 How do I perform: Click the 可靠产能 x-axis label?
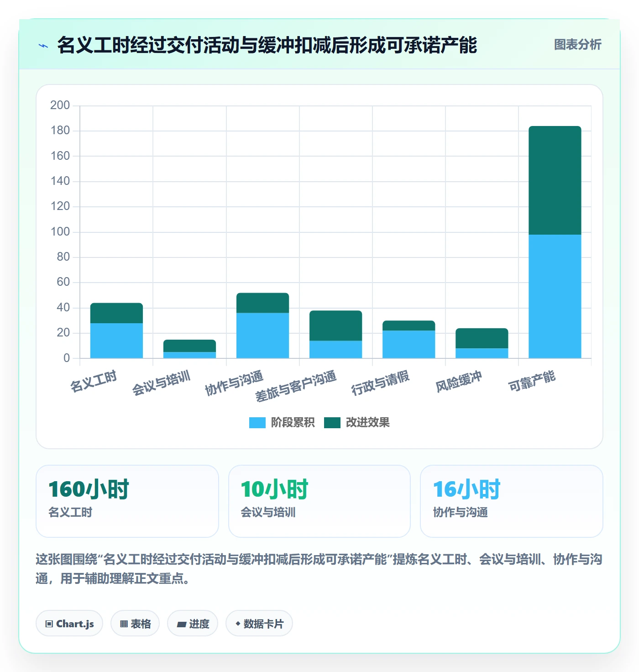pos(532,381)
